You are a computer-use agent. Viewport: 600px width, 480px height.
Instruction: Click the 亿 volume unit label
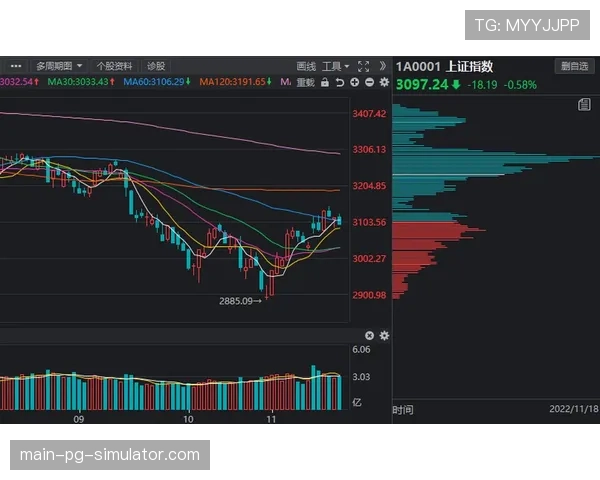[x=357, y=402]
